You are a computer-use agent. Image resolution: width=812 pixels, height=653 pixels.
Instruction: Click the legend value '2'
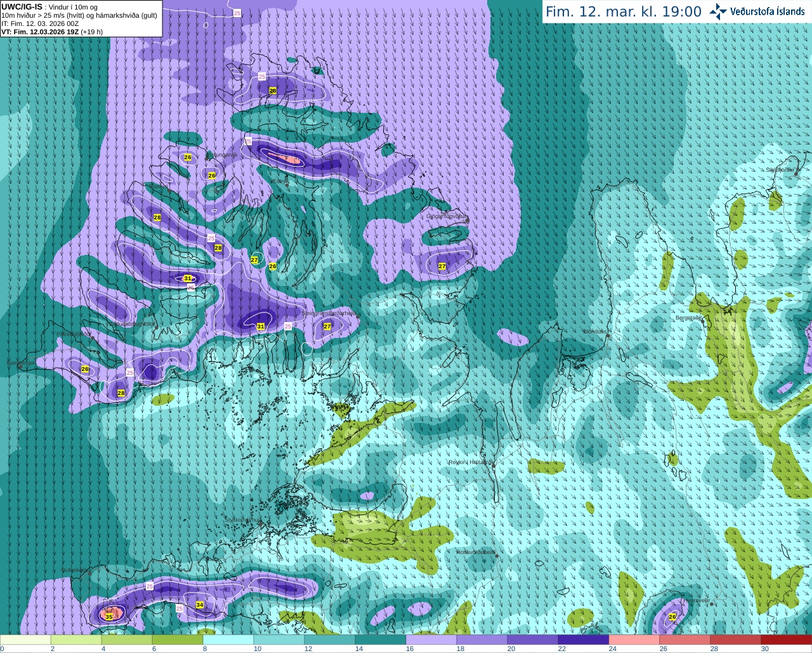(x=53, y=649)
